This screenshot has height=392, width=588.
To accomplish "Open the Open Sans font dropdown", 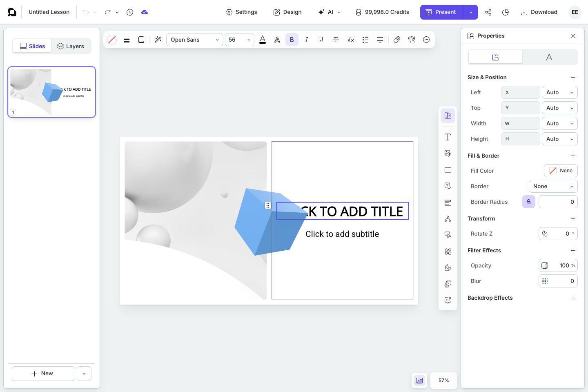I will point(195,40).
